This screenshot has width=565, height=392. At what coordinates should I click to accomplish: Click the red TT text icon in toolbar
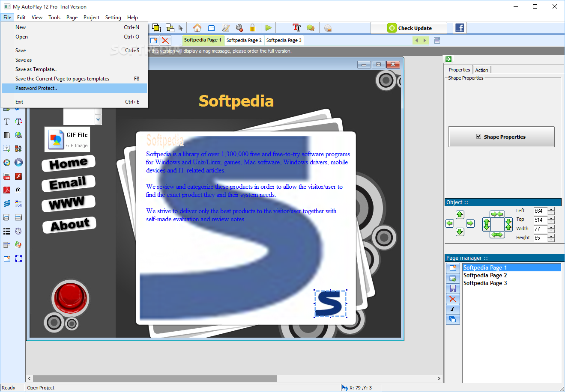click(x=297, y=28)
